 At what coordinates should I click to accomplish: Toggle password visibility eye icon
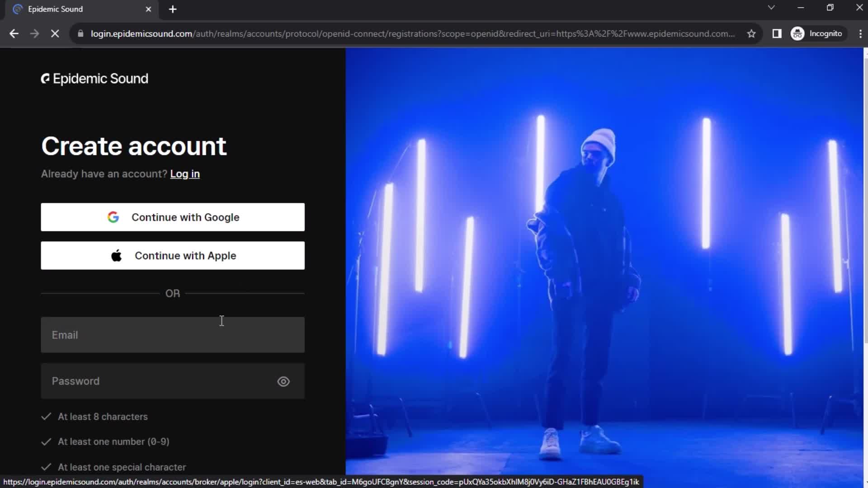284,381
